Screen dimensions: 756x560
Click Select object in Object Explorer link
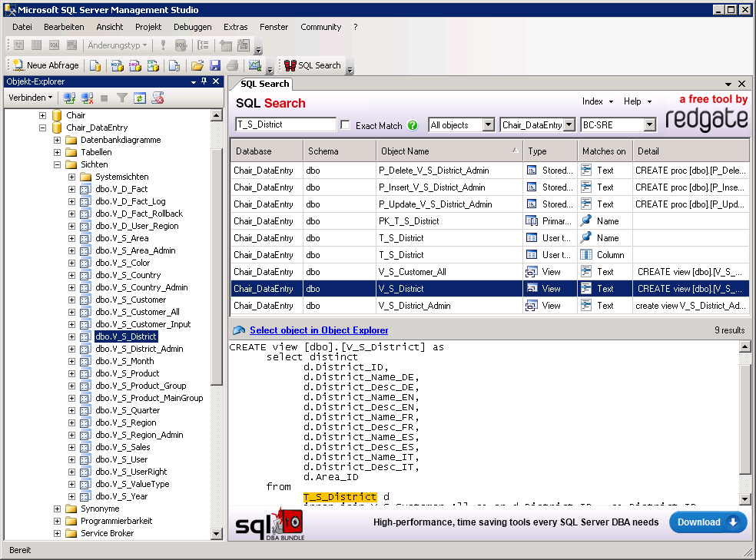(x=319, y=330)
